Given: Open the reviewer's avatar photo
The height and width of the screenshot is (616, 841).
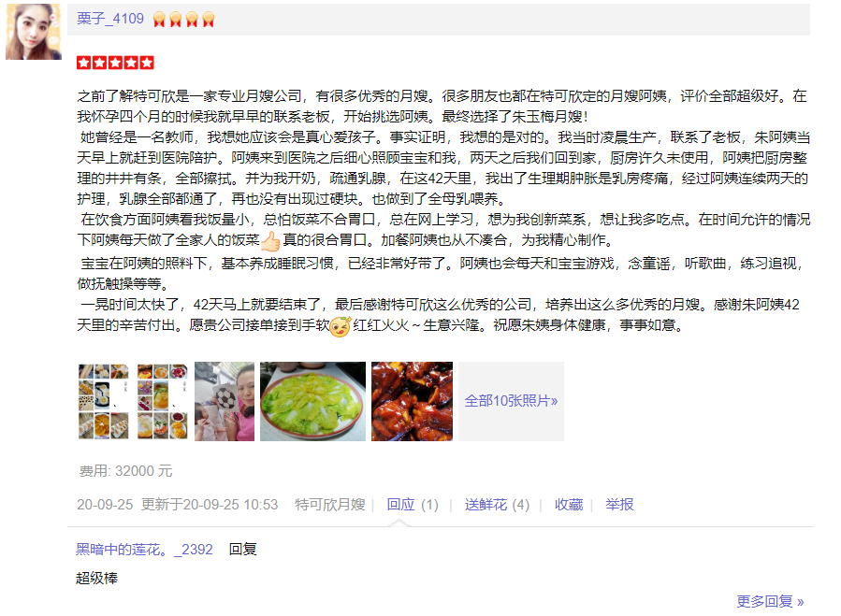Looking at the screenshot, I should click(x=34, y=31).
